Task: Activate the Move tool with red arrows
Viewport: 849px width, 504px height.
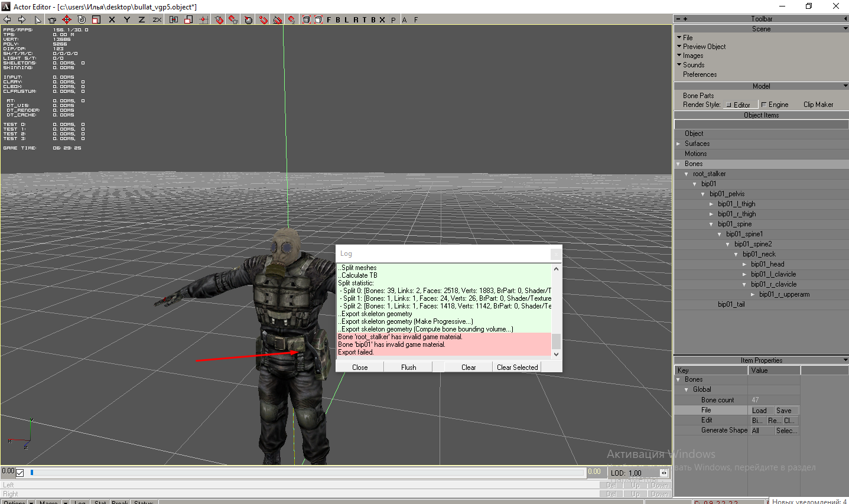Action: pyautogui.click(x=67, y=19)
